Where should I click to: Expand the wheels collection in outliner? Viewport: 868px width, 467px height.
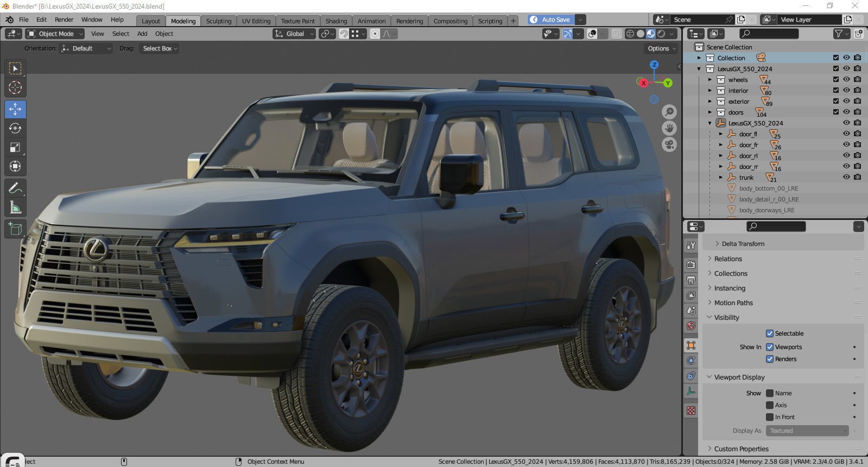(709, 80)
